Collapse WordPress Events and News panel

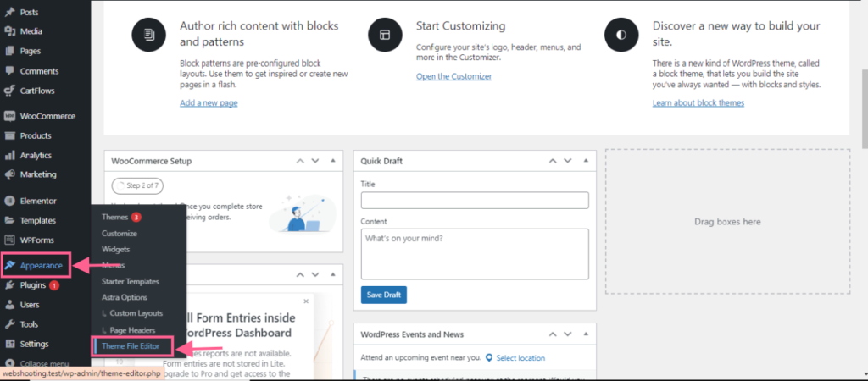pos(587,334)
